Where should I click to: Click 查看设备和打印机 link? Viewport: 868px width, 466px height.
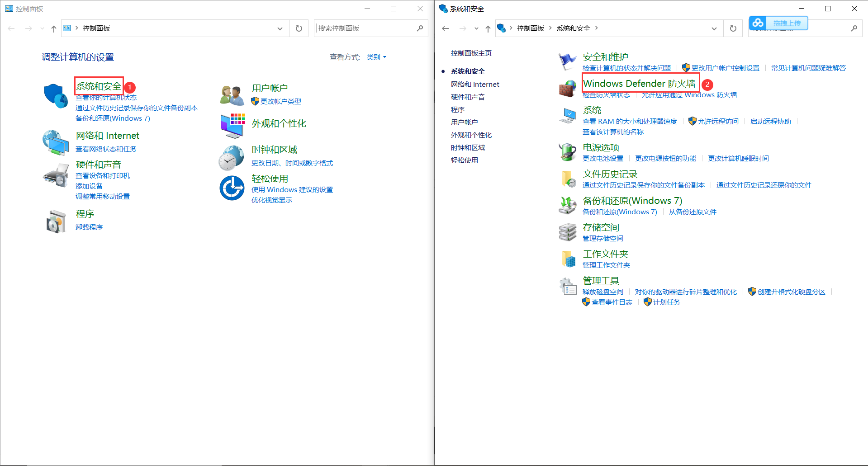103,176
